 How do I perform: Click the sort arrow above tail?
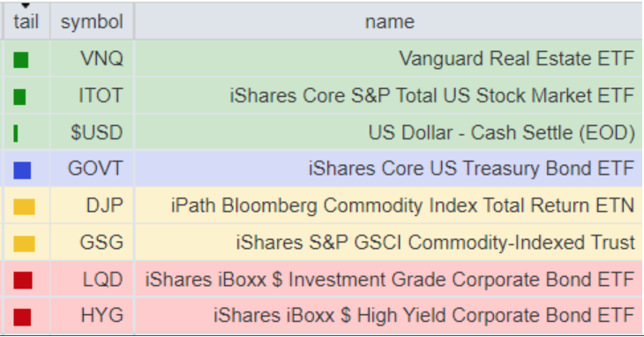[26, 6]
